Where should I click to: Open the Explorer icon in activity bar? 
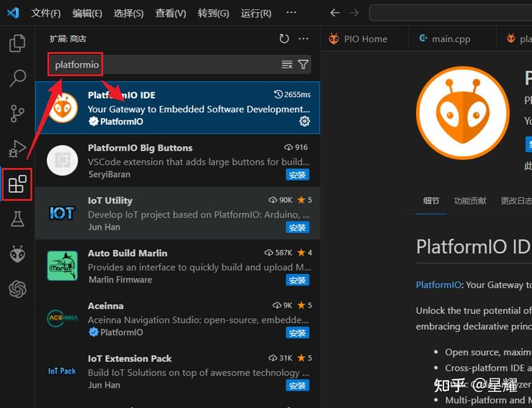[x=17, y=42]
